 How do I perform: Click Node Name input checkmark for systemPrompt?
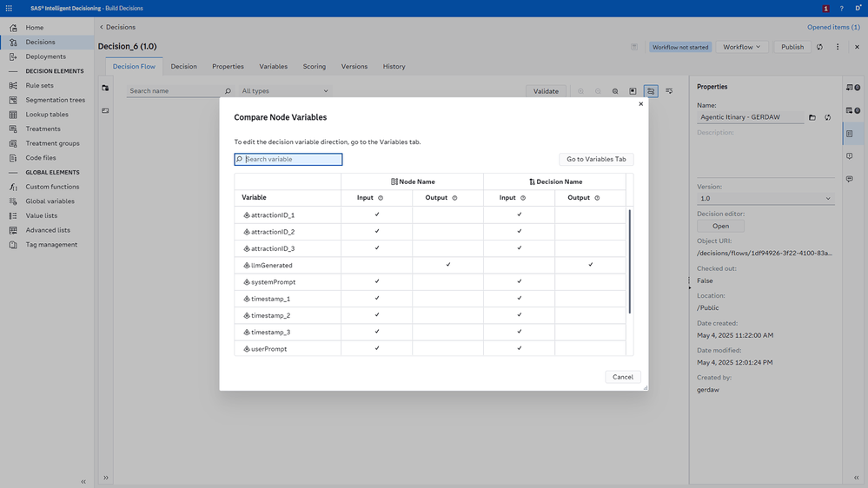(377, 281)
